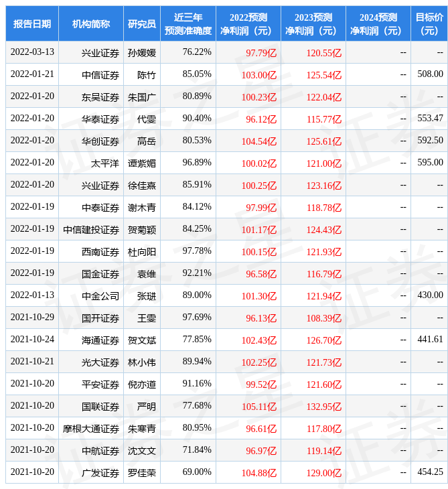Click profit value 108.39亿

[324, 318]
